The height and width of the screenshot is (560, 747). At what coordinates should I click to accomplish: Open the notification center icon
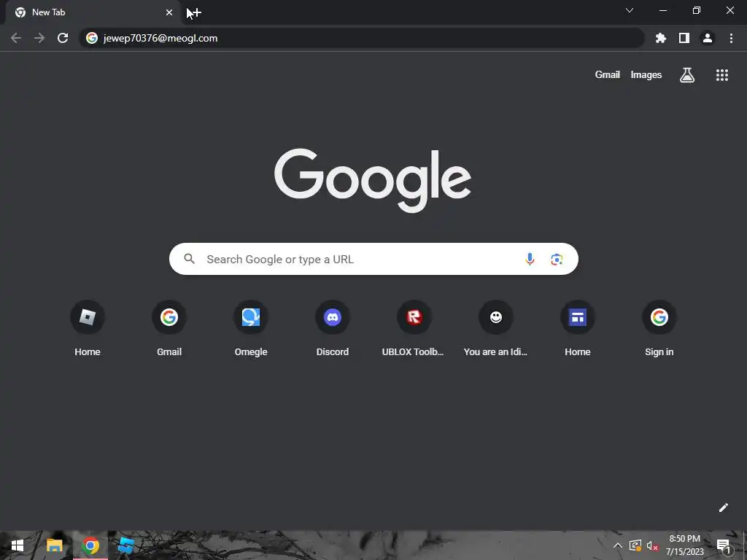tap(723, 545)
